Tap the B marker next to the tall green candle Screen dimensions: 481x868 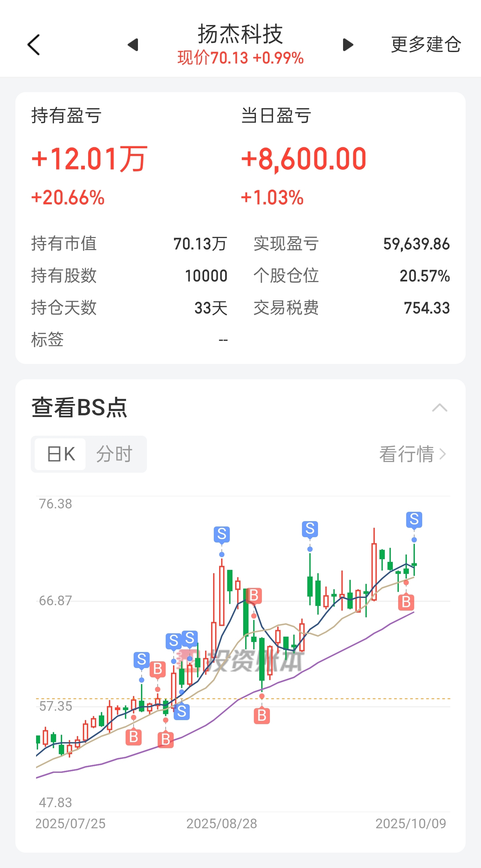(254, 595)
